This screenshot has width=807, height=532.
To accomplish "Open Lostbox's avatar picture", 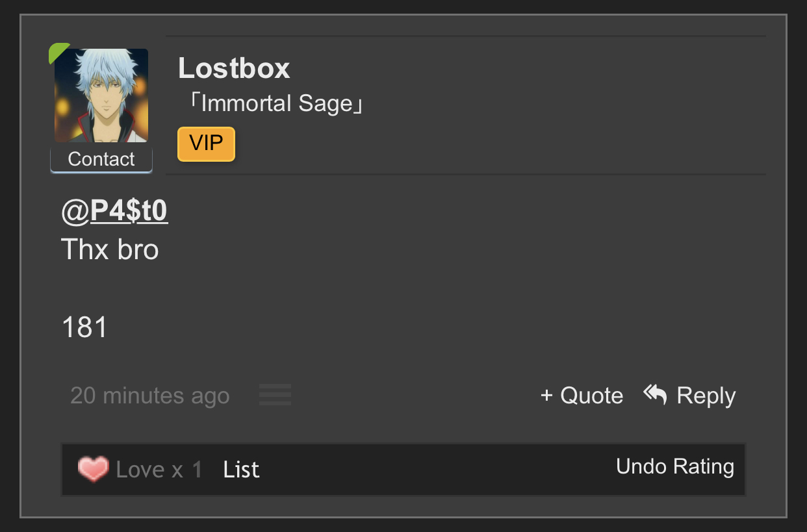I will (x=101, y=95).
